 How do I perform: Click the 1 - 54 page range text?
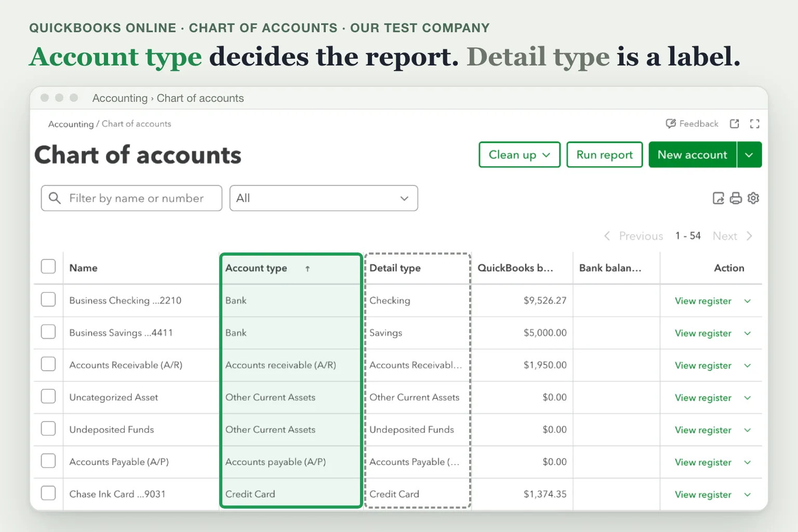pos(688,236)
